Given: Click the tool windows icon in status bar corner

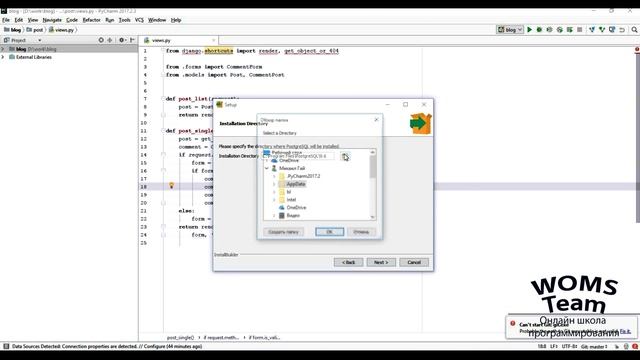Looking at the screenshot, I should click(x=6, y=346).
